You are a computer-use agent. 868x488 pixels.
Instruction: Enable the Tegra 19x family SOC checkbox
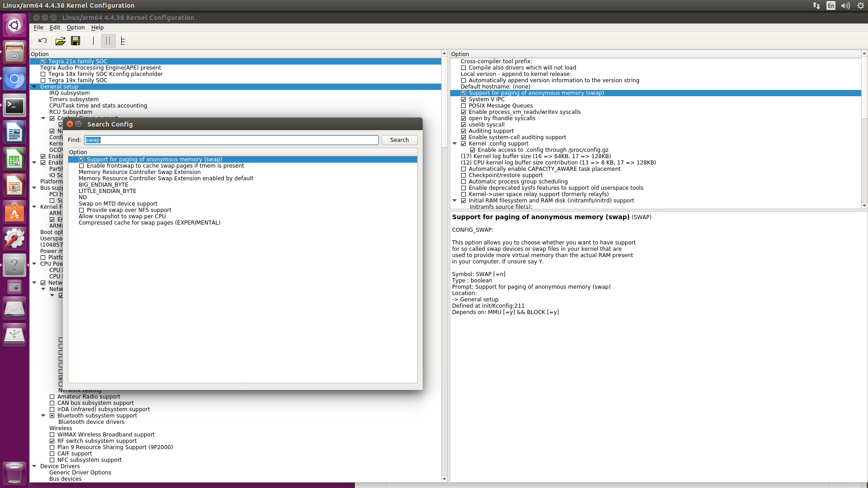pyautogui.click(x=43, y=80)
